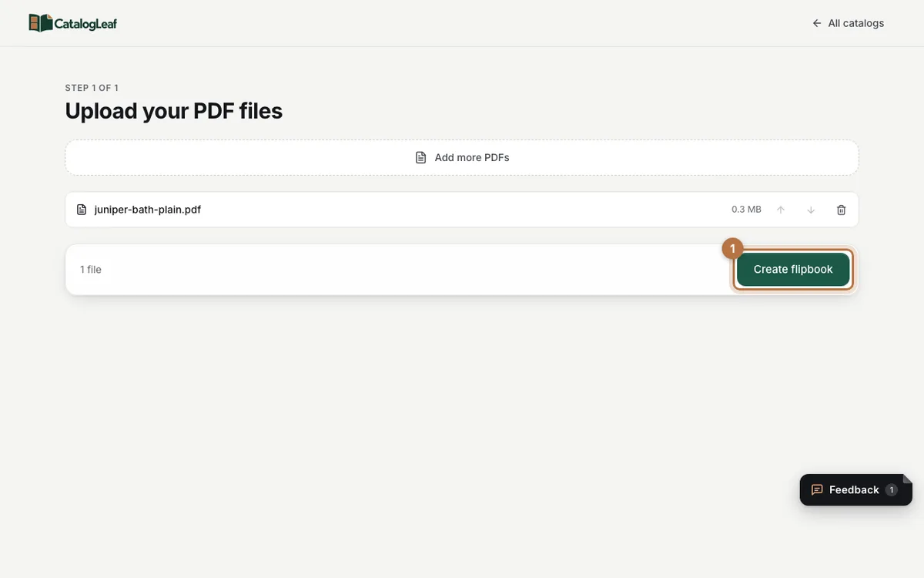Click the Upload your PDF files heading
Image resolution: width=924 pixels, height=578 pixels.
click(174, 111)
